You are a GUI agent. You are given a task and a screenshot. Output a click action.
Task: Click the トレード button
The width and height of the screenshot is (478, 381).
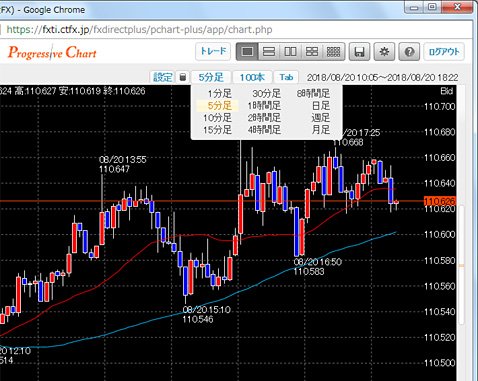[213, 52]
